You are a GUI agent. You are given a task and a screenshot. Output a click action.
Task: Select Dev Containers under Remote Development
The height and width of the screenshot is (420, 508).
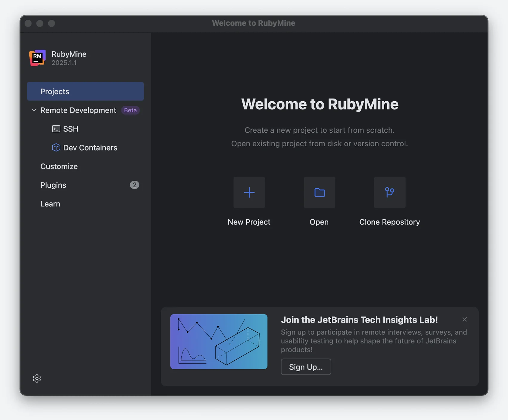(85, 148)
